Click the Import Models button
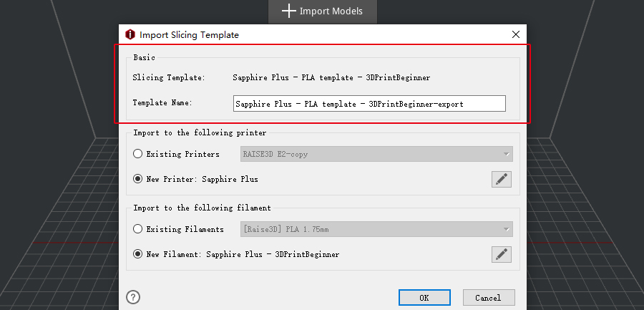This screenshot has height=310, width=644. point(323,11)
